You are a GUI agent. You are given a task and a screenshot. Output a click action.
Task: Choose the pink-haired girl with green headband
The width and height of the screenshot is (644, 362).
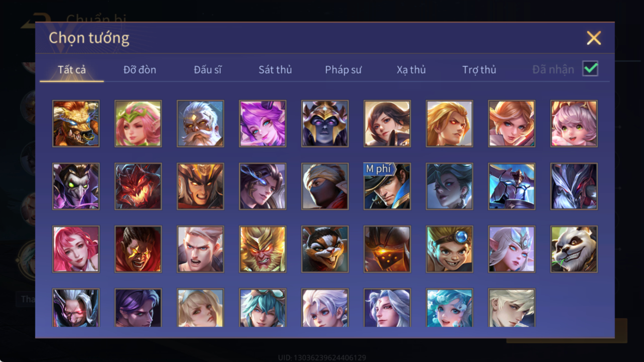(138, 124)
